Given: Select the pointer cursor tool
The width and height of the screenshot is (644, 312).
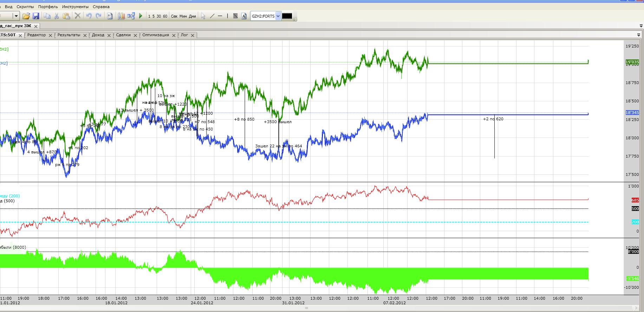Looking at the screenshot, I should (x=203, y=16).
